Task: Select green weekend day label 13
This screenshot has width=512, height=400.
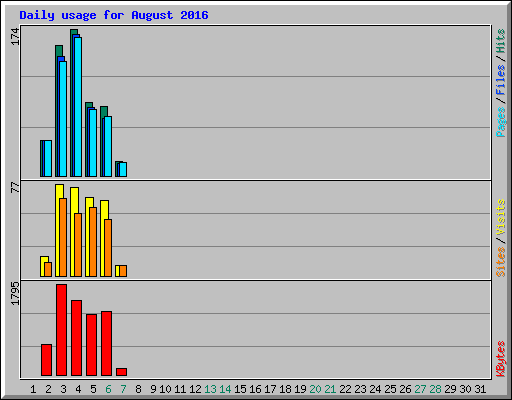Action: click(x=210, y=389)
